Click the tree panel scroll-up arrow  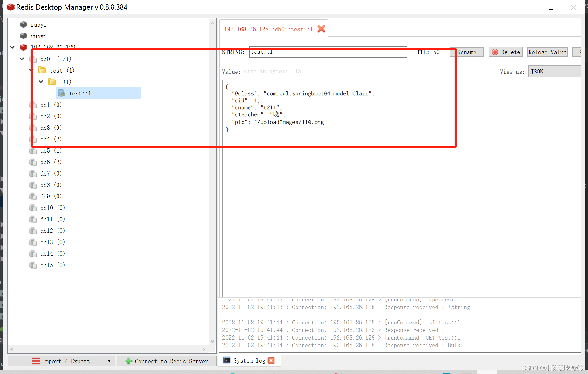click(213, 23)
